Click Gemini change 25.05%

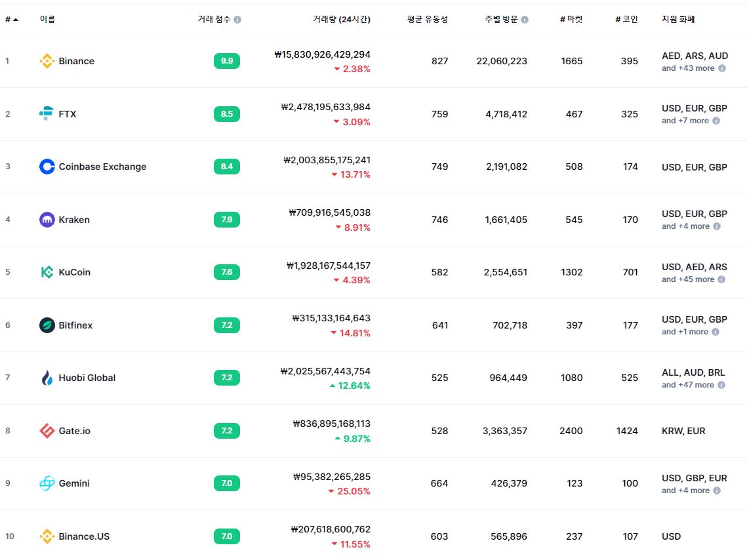point(349,491)
